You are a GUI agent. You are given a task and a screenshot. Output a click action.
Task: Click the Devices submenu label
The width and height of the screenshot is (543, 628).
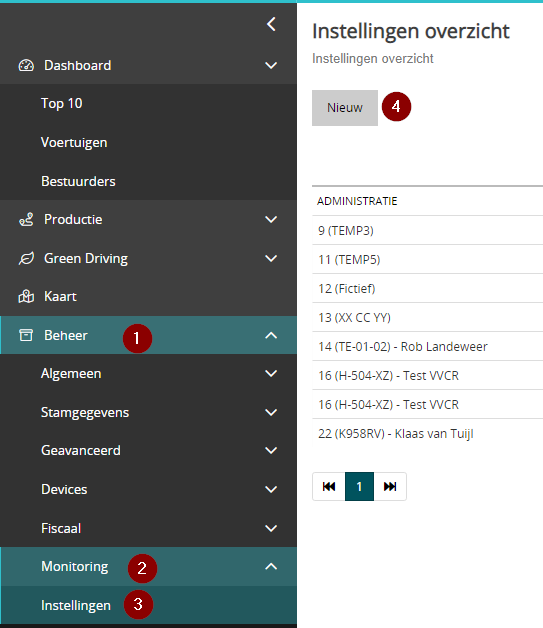64,489
